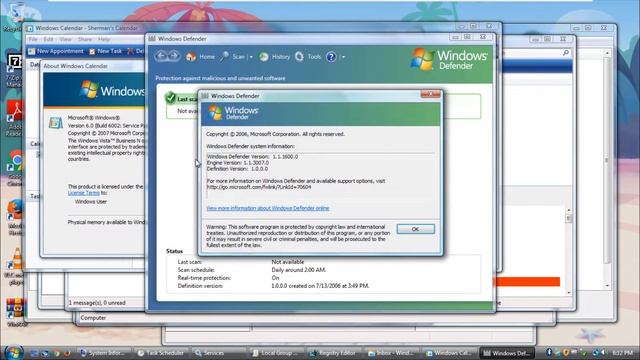Viewport: 640px width, 360px height.
Task: Switch to System Information taskbar button
Action: 103,353
